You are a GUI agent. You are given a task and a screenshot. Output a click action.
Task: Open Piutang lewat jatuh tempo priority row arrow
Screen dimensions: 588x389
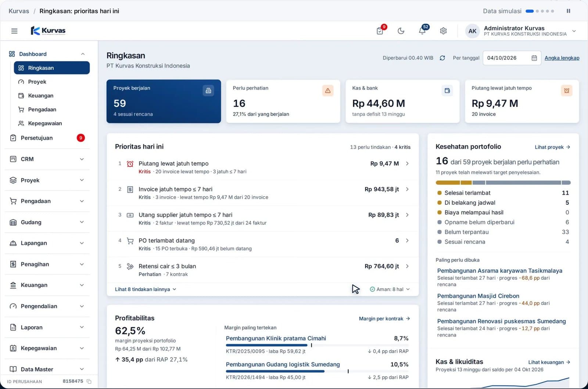[407, 163]
